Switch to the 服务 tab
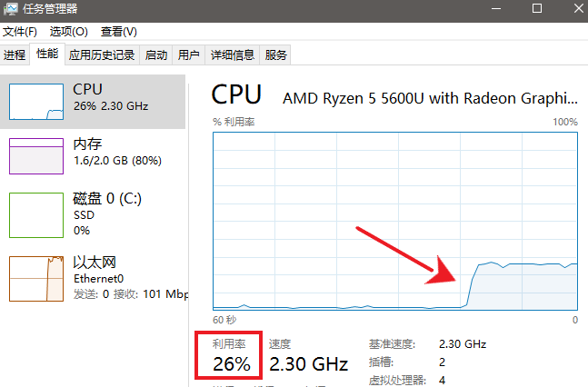The height and width of the screenshot is (387, 588). coord(275,55)
